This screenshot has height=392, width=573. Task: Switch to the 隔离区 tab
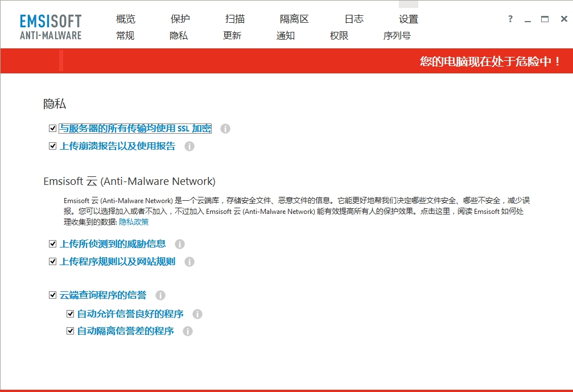294,19
